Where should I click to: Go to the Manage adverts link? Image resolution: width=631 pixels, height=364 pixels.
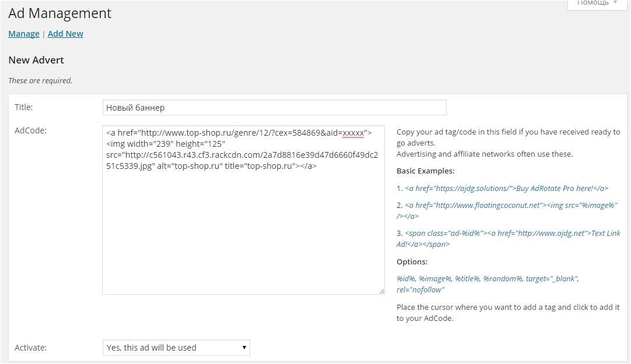tap(24, 34)
